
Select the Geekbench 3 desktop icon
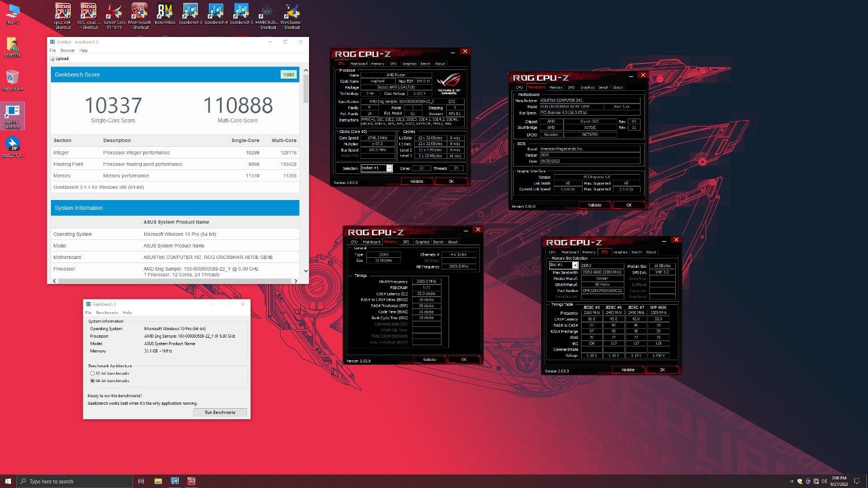coord(190,14)
